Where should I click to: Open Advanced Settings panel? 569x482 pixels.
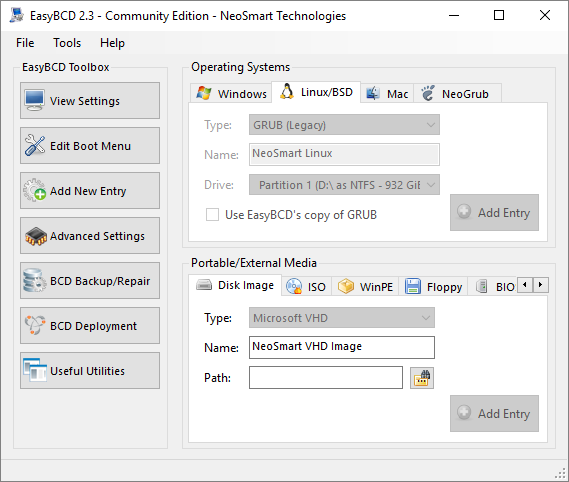tap(90, 236)
